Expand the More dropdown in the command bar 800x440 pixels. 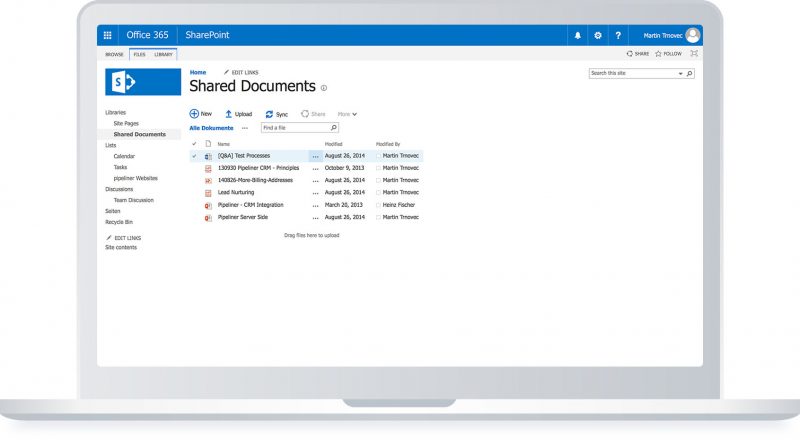(x=347, y=114)
